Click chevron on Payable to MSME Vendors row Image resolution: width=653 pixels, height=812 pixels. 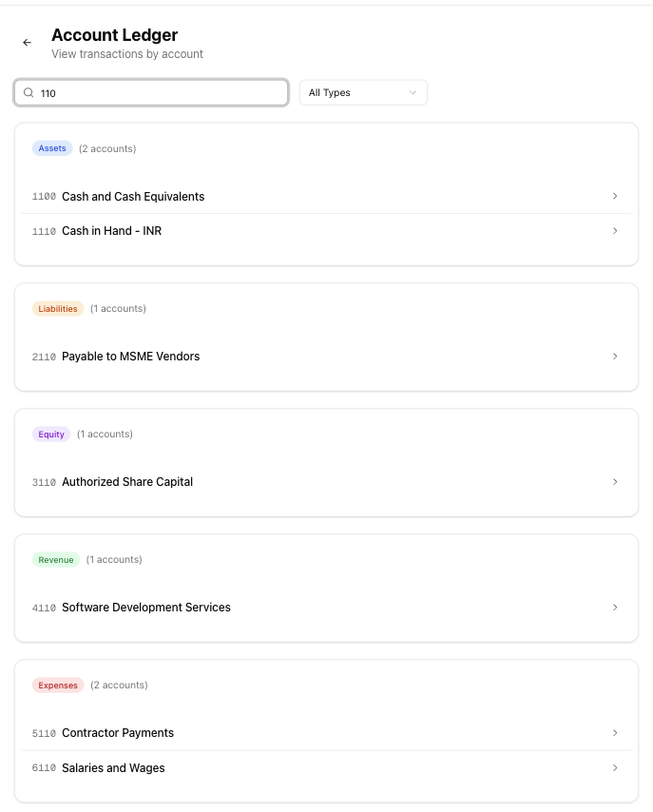[615, 357]
